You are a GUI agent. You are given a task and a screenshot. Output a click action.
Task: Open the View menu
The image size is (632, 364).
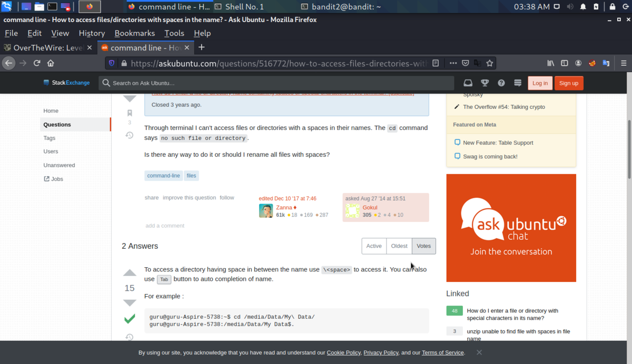point(60,33)
